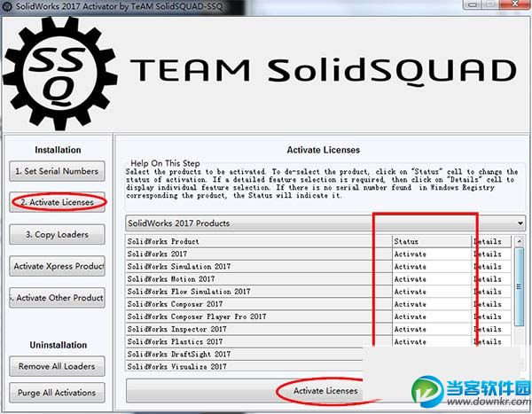Image resolution: width=532 pixels, height=414 pixels.
Task: Open Details for SolidWorks Motion 2017
Action: (491, 279)
